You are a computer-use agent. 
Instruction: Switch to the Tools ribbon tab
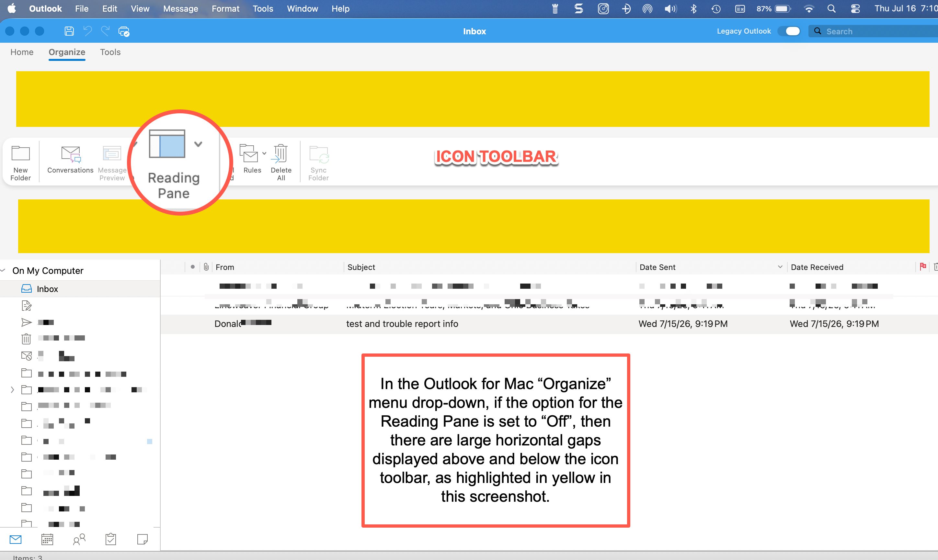click(110, 52)
